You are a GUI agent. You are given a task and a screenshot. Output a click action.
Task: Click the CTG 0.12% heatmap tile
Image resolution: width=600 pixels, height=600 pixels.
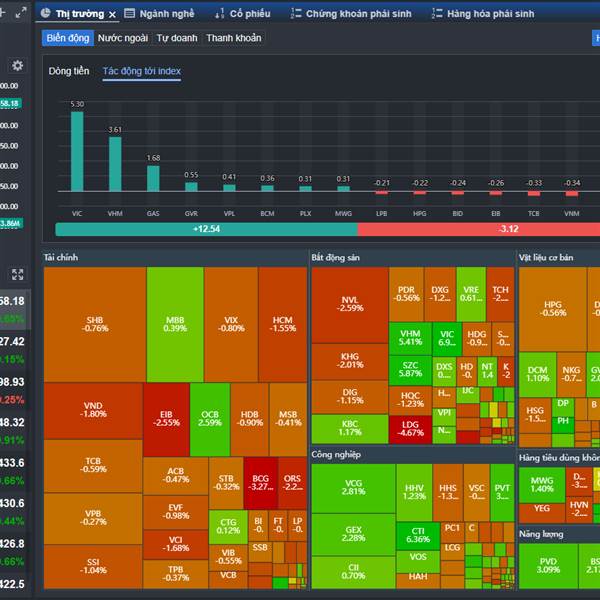click(228, 527)
